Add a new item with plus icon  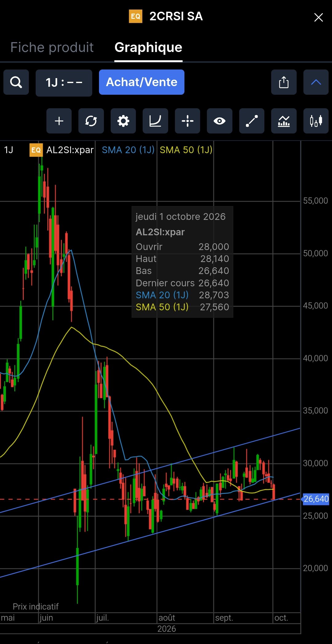tap(59, 121)
